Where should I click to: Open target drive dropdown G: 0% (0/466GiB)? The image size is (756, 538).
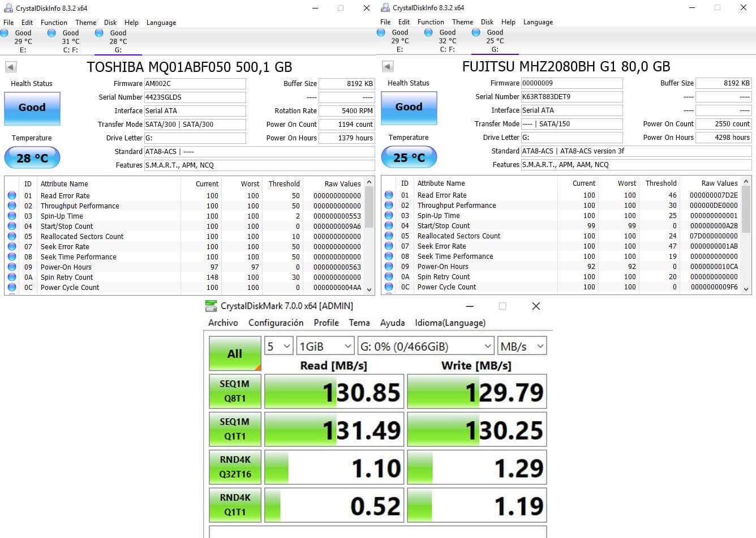coord(426,346)
